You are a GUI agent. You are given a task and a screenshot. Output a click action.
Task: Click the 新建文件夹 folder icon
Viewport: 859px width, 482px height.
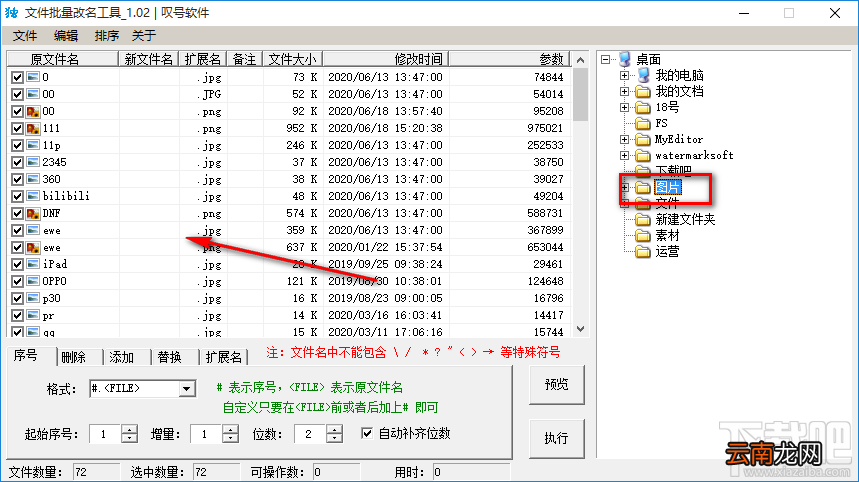tap(643, 220)
